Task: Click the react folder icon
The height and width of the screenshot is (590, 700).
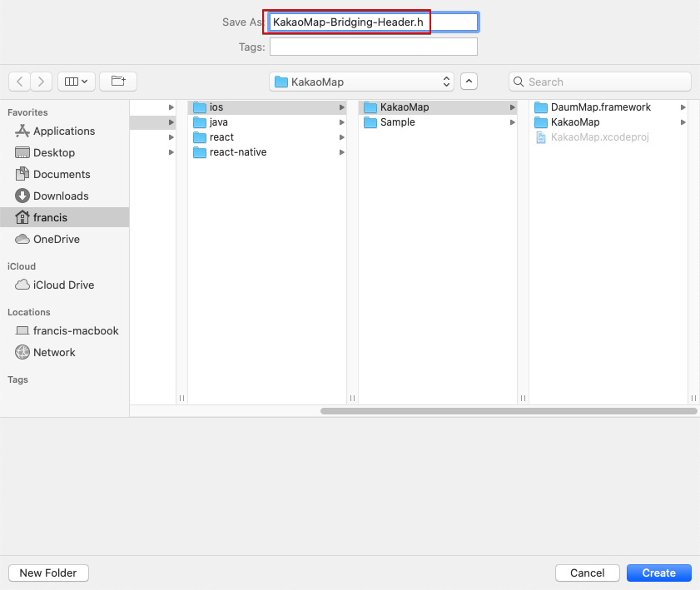Action: coord(200,137)
